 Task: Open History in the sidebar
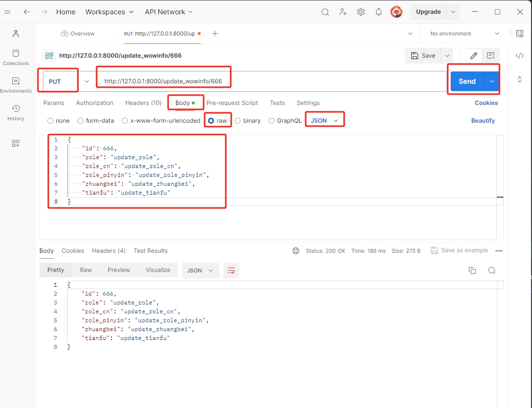16,113
